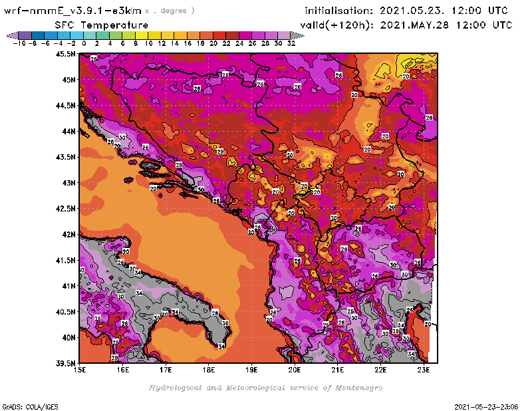Click the SFC Temperature heading

click(102, 25)
